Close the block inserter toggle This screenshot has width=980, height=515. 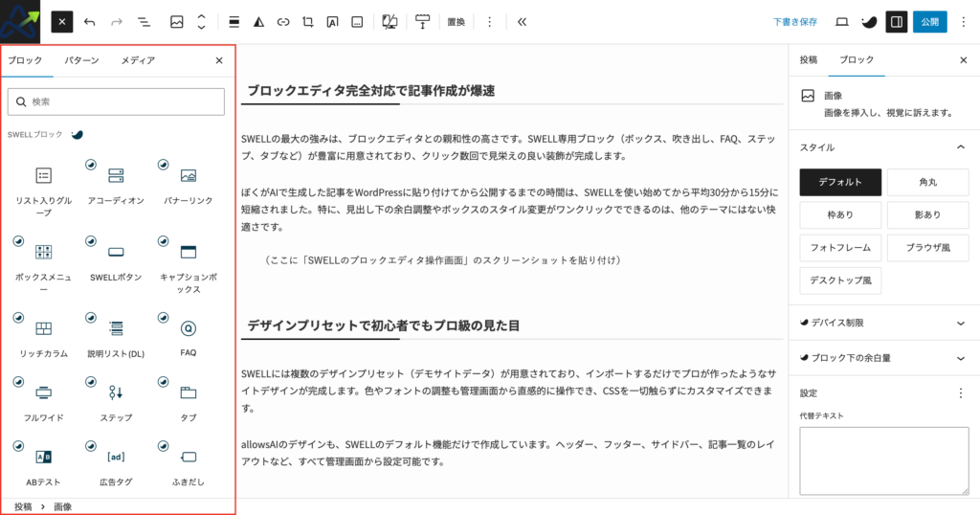(61, 21)
